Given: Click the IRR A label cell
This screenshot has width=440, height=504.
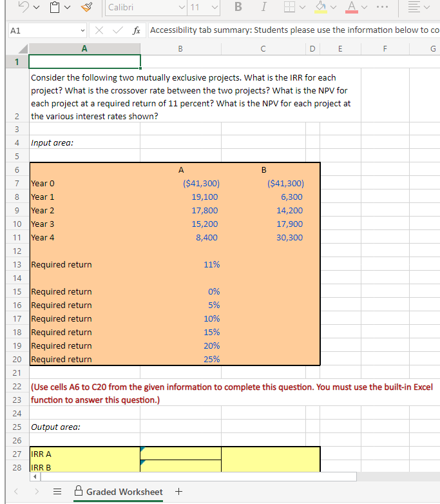Looking at the screenshot, I should (85, 454).
